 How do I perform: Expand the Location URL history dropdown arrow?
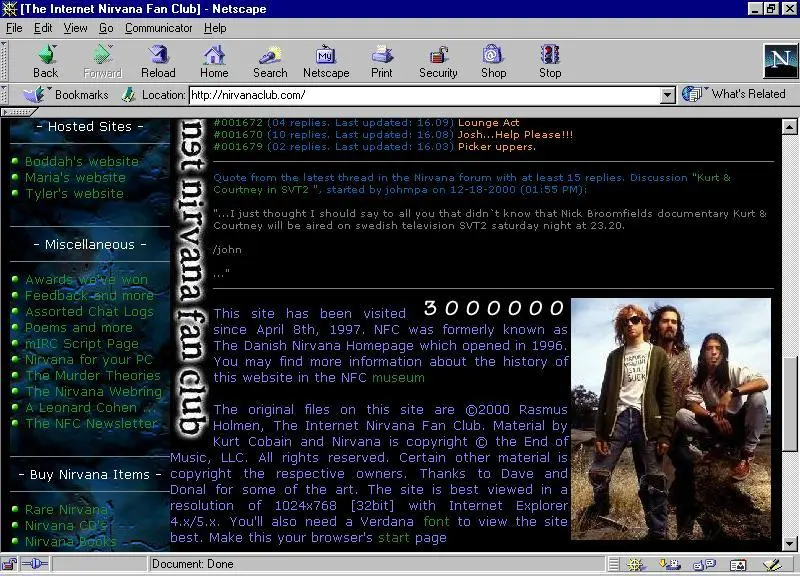click(x=668, y=96)
